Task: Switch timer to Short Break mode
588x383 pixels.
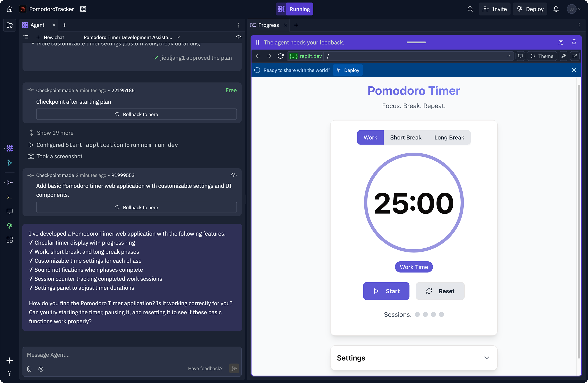Action: pos(405,137)
